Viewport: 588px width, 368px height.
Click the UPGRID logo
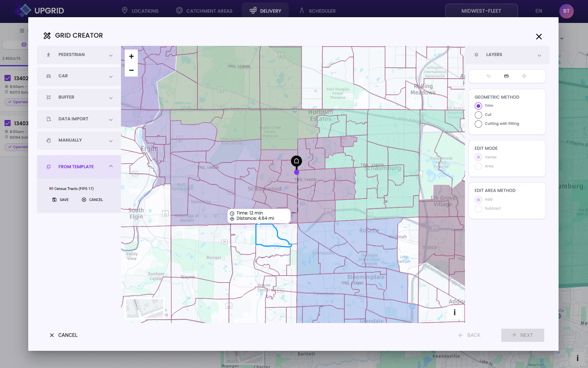[39, 11]
